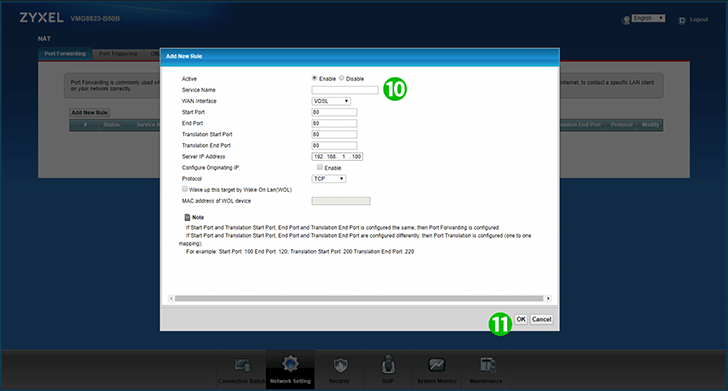728x391 pixels.
Task: Click the Cancel button
Action: pyautogui.click(x=541, y=319)
